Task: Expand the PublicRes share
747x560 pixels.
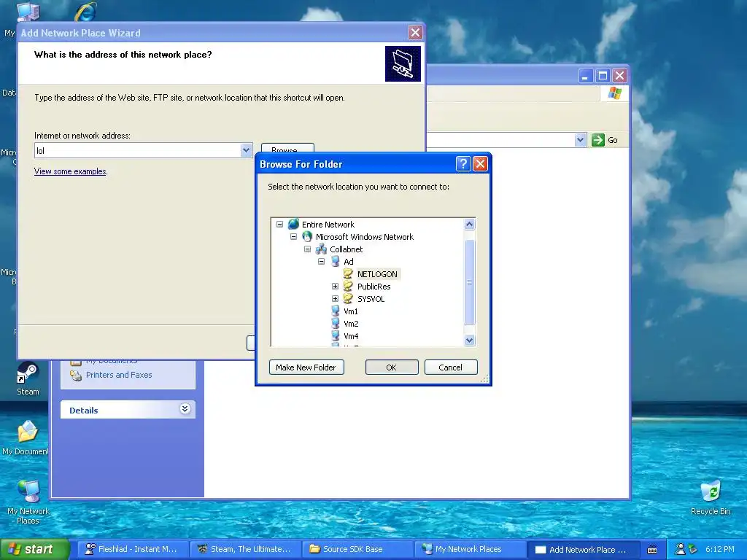Action: (335, 286)
